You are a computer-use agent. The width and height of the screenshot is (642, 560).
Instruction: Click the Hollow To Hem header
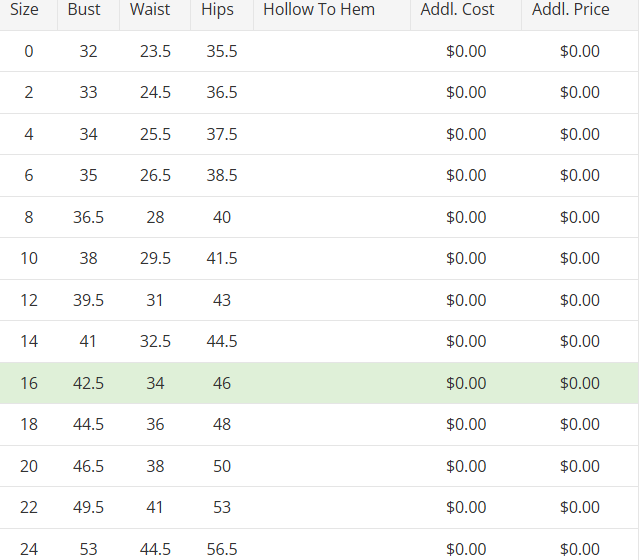coord(319,10)
